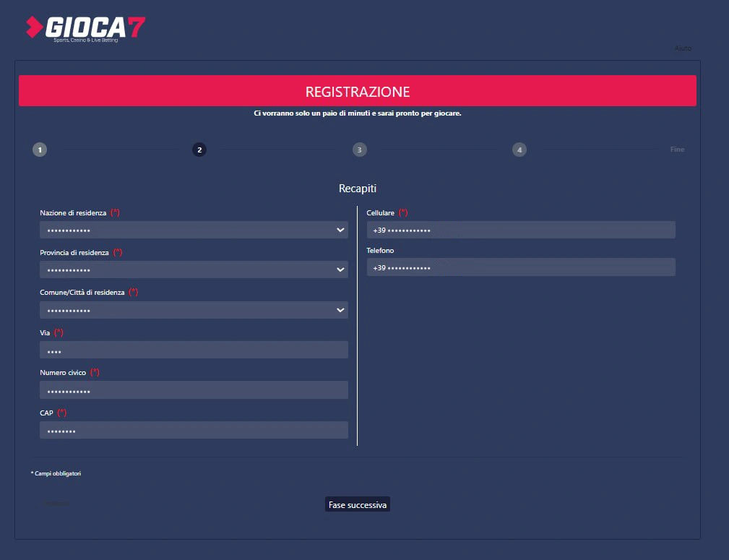Click Fase successiva button
This screenshot has width=729, height=560.
[358, 504]
